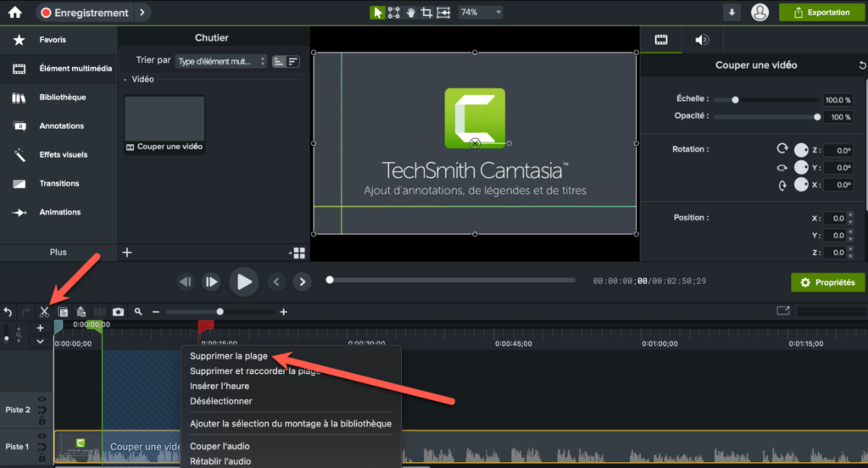
Task: Start recording with Enregistrement button
Action: coord(86,12)
